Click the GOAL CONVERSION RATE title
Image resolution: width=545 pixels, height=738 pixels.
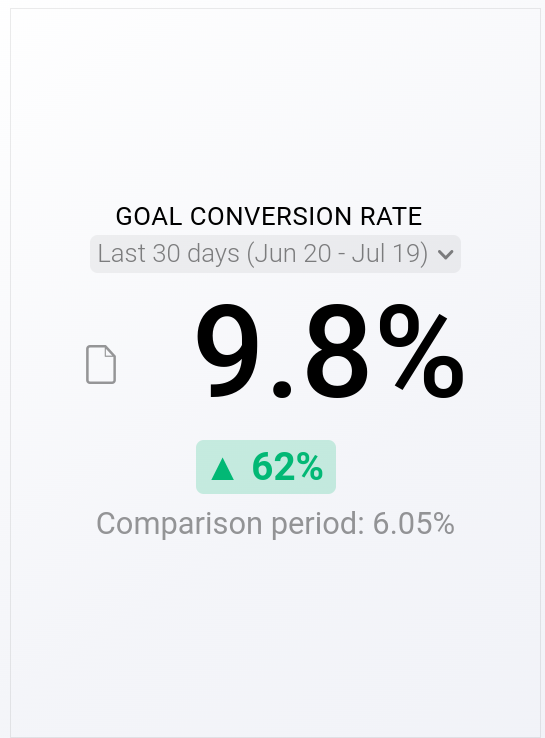(x=269, y=217)
